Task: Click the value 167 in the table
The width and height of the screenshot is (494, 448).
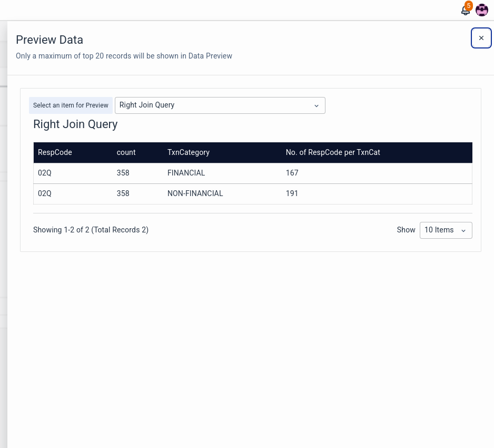Action: click(292, 173)
